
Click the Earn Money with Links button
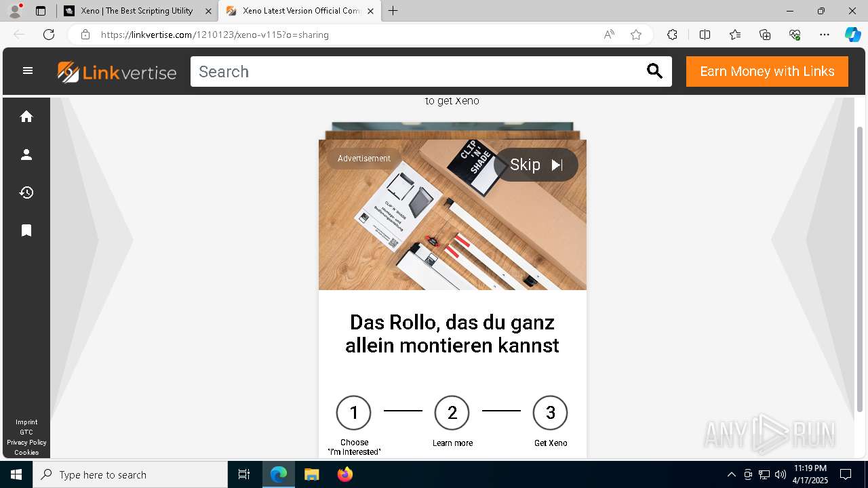[767, 72]
